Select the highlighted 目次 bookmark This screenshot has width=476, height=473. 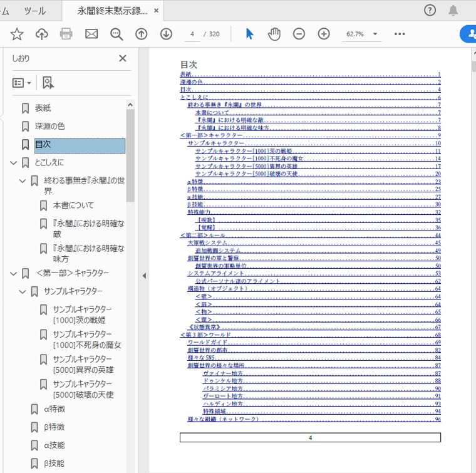pyautogui.click(x=80, y=145)
